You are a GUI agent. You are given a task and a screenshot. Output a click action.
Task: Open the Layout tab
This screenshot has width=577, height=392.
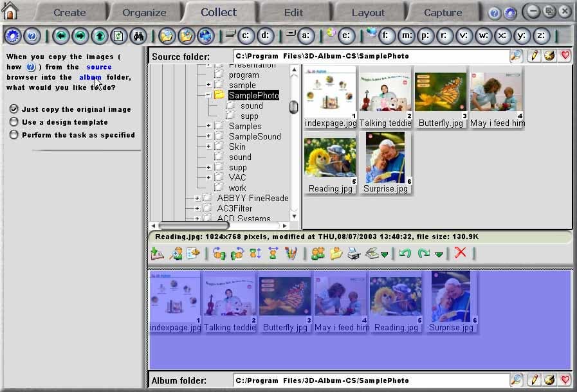368,12
